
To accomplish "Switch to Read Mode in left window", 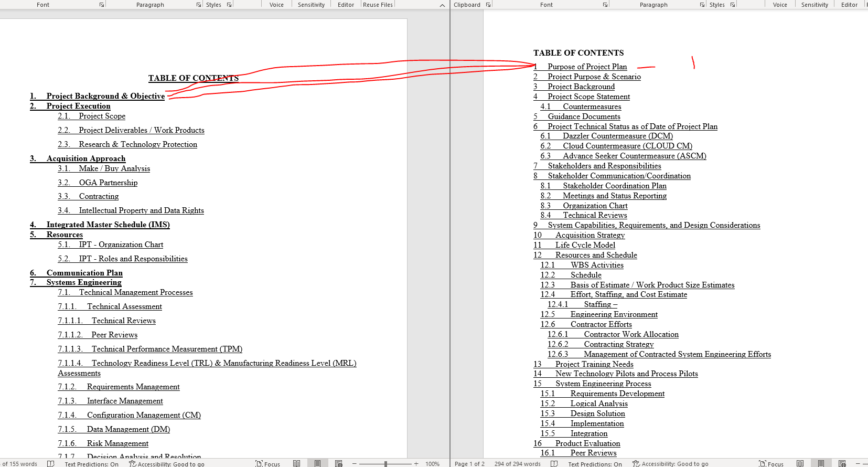I will point(297,463).
